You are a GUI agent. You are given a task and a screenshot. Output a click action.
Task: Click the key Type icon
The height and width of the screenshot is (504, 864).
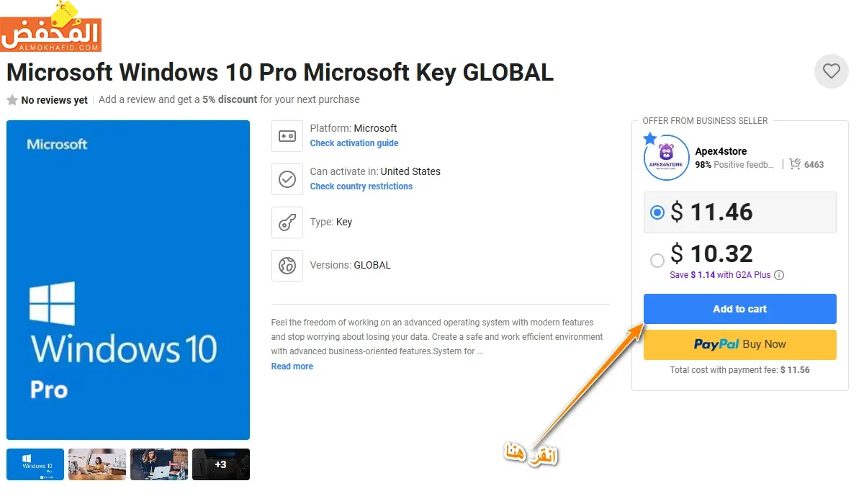[287, 222]
